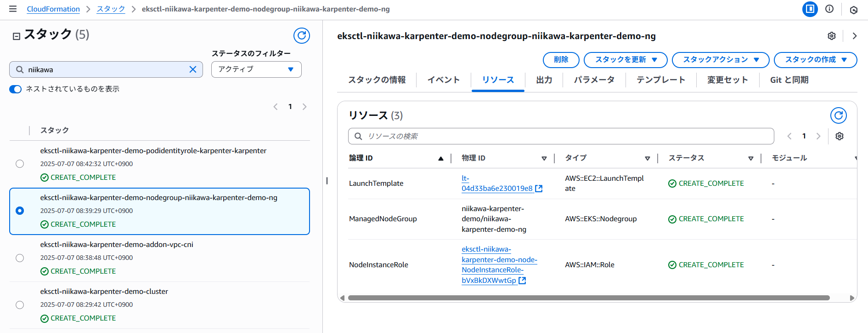The width and height of the screenshot is (868, 333).
Task: Open the NodeInstanceRole external link icon
Action: [x=522, y=281]
